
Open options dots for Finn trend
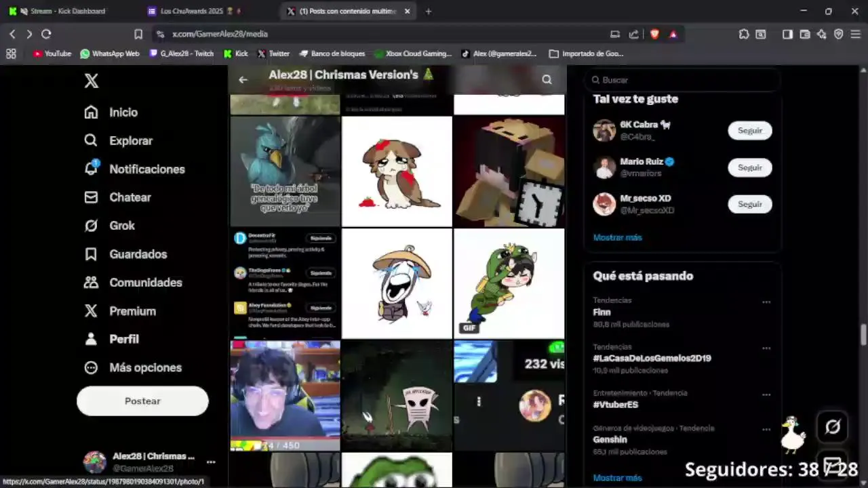pyautogui.click(x=766, y=302)
